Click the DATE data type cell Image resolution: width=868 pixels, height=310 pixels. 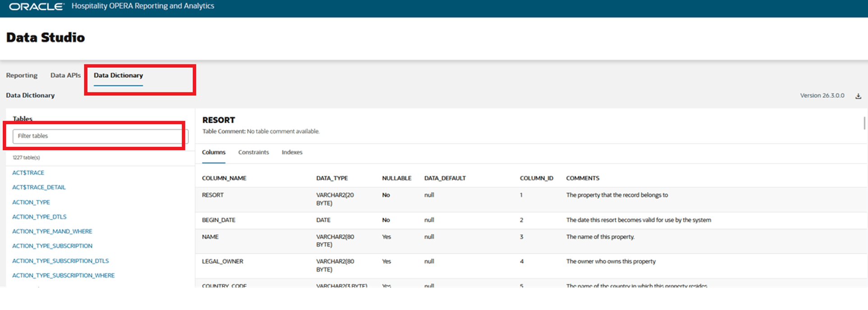(323, 220)
